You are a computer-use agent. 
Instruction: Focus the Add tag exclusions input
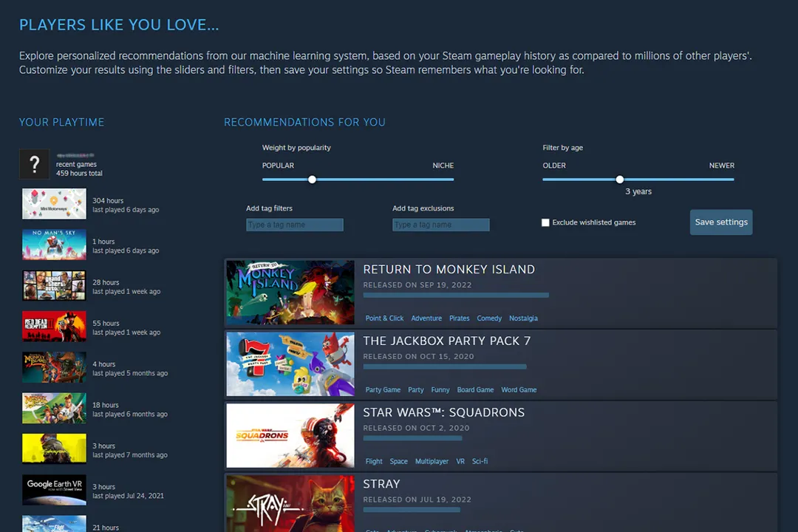(440, 225)
